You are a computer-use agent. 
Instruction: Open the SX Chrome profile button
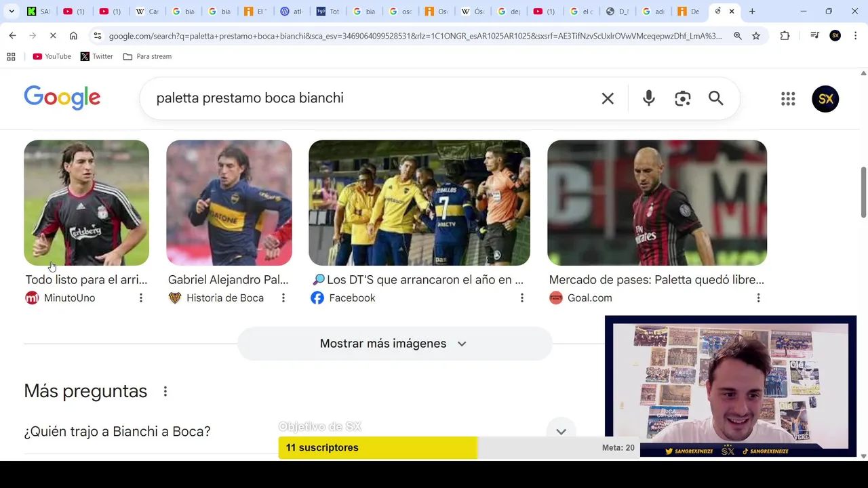coord(835,36)
